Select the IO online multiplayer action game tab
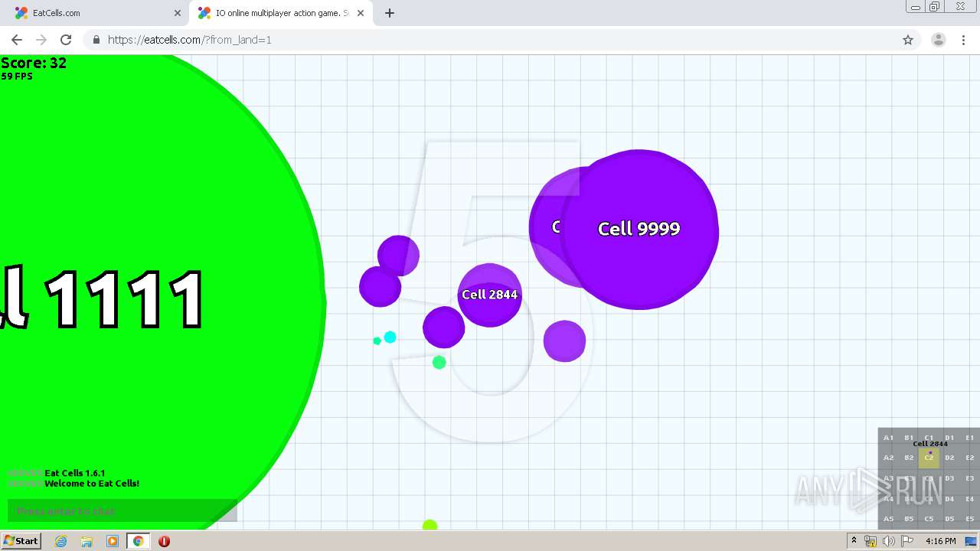 coord(282,13)
